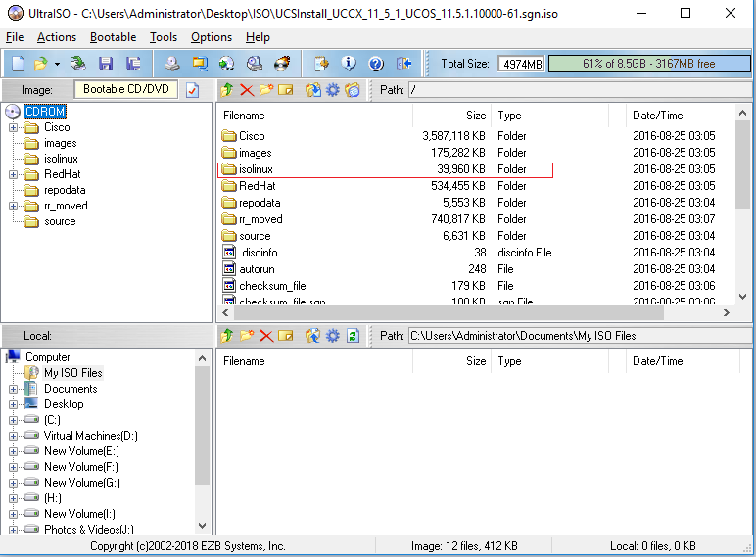Click red X delete icon in Local toolbar
Image resolution: width=756 pixels, height=558 pixels.
[x=266, y=336]
